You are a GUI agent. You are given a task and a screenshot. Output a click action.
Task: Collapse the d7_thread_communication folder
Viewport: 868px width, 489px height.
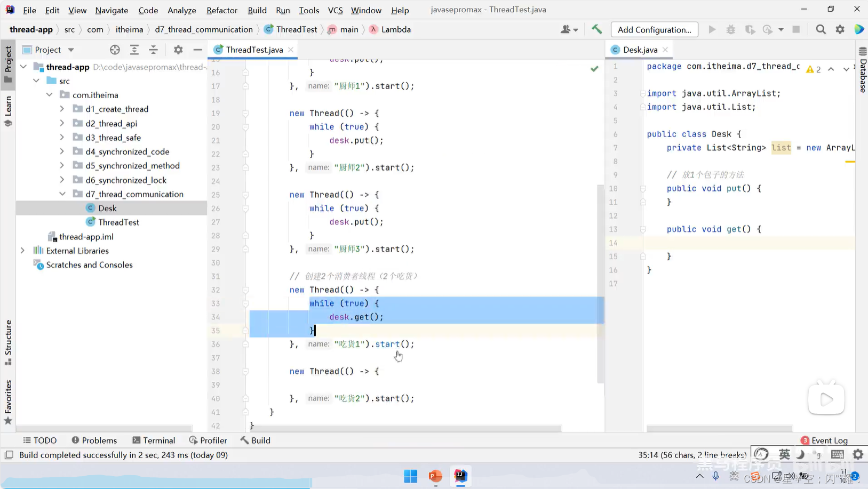62,194
